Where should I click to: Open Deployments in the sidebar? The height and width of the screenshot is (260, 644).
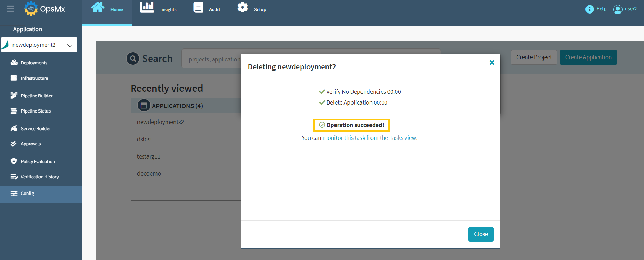pos(34,63)
